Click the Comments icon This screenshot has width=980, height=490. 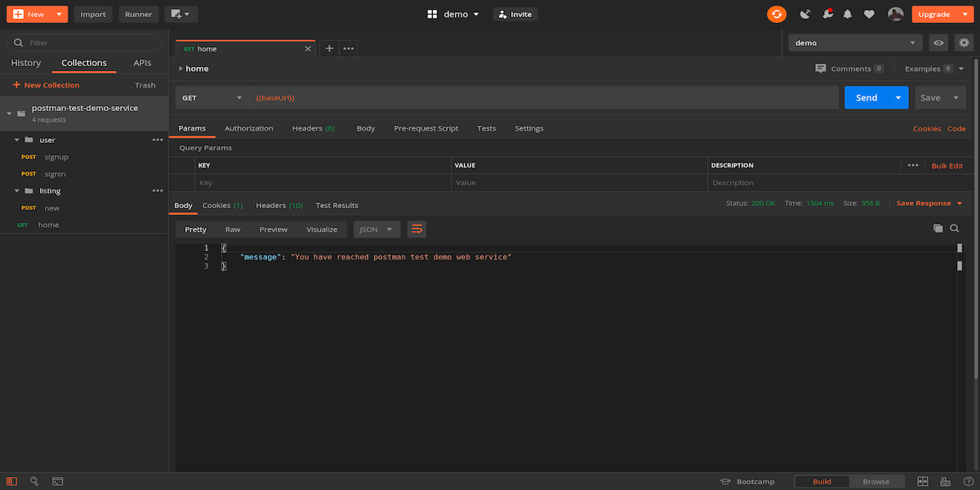click(x=821, y=69)
